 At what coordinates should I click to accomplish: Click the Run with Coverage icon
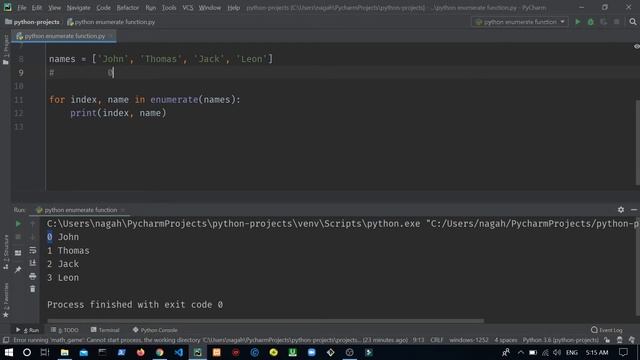tap(603, 22)
